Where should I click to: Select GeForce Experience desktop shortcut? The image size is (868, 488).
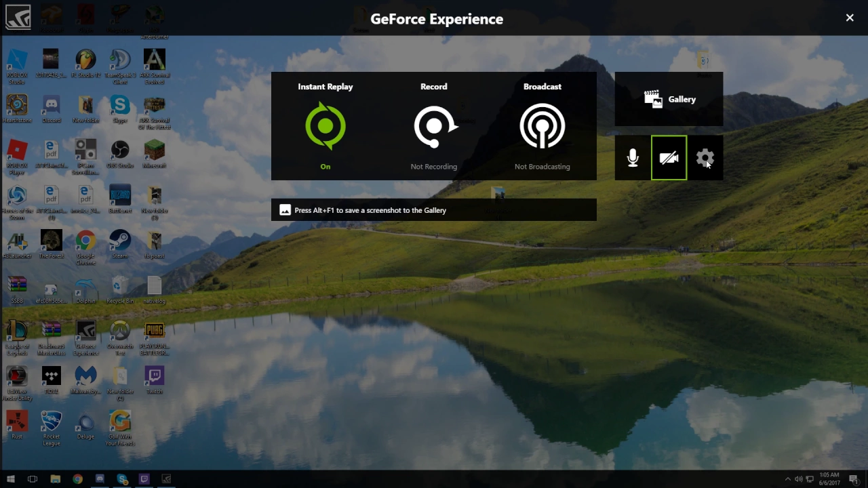[85, 338]
